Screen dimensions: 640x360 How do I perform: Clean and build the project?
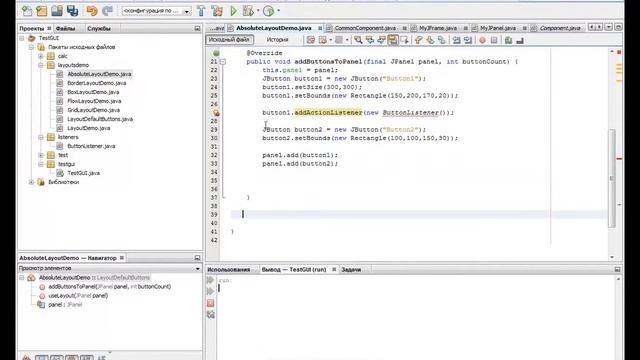(x=217, y=11)
